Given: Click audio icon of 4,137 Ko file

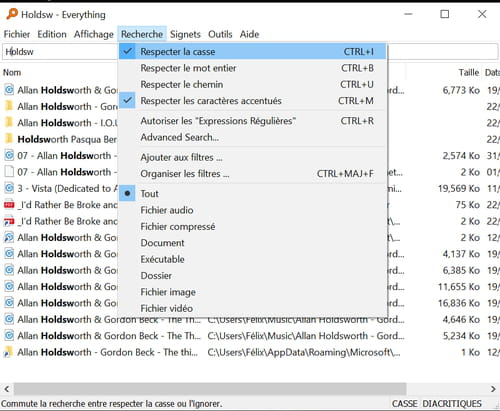Looking at the screenshot, I should [x=9, y=254].
